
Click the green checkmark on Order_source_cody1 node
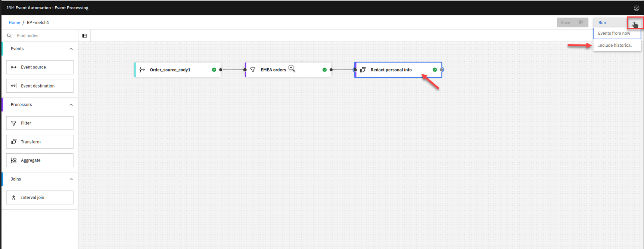pyautogui.click(x=214, y=70)
